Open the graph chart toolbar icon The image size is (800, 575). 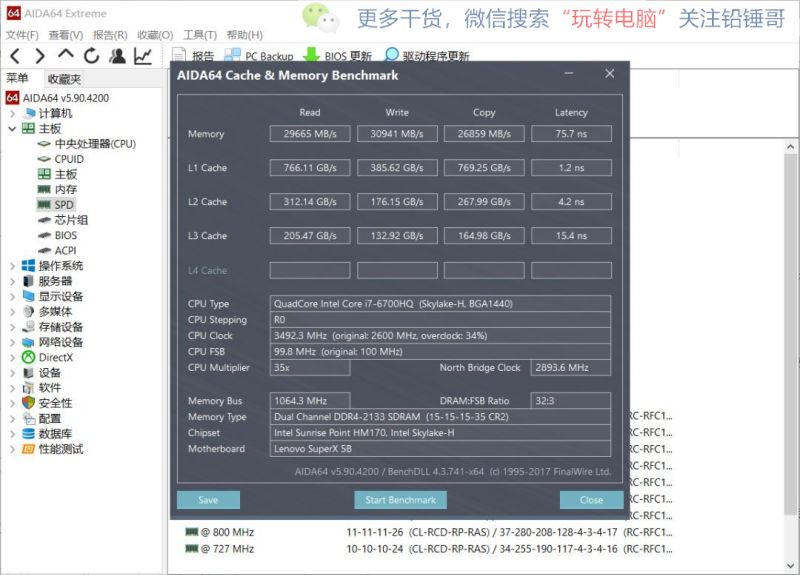tap(143, 56)
